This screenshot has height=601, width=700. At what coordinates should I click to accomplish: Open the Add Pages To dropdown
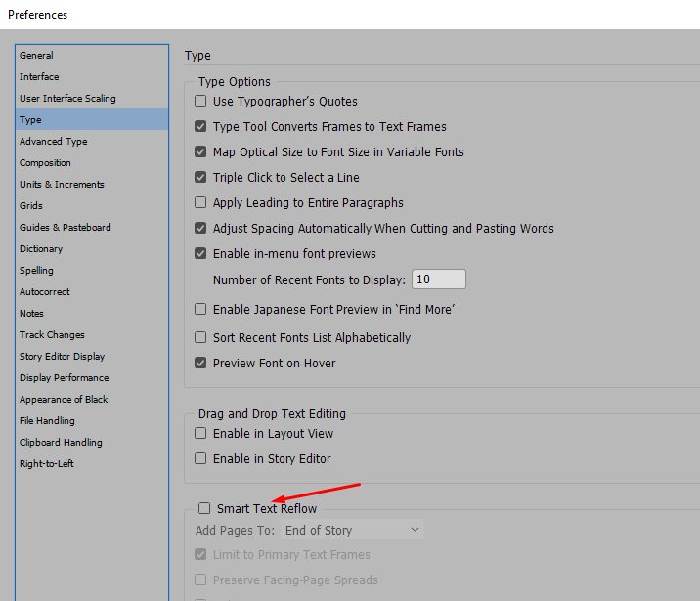pyautogui.click(x=352, y=530)
